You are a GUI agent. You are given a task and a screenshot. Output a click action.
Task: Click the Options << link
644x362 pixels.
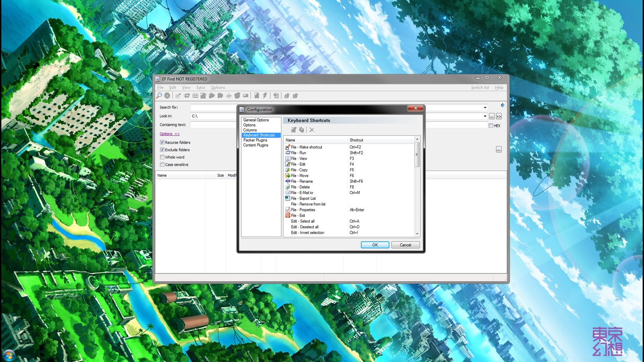[x=170, y=134]
